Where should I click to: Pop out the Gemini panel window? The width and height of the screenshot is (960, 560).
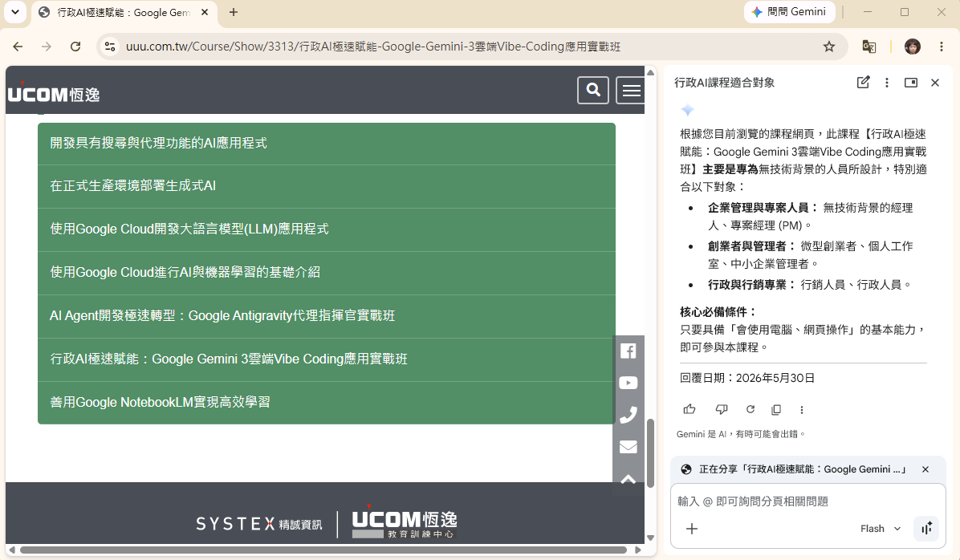[911, 82]
